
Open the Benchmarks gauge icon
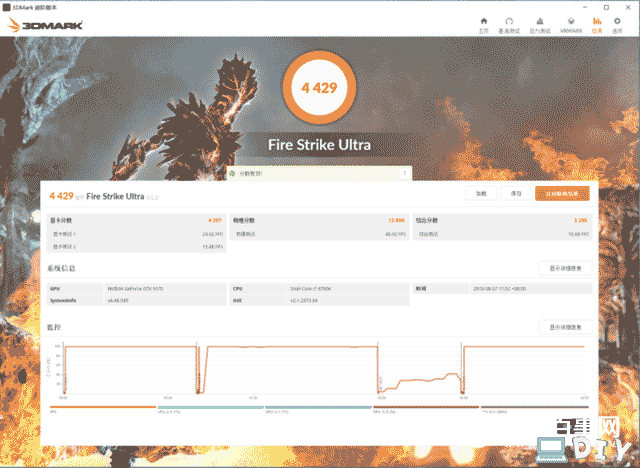pos(509,21)
